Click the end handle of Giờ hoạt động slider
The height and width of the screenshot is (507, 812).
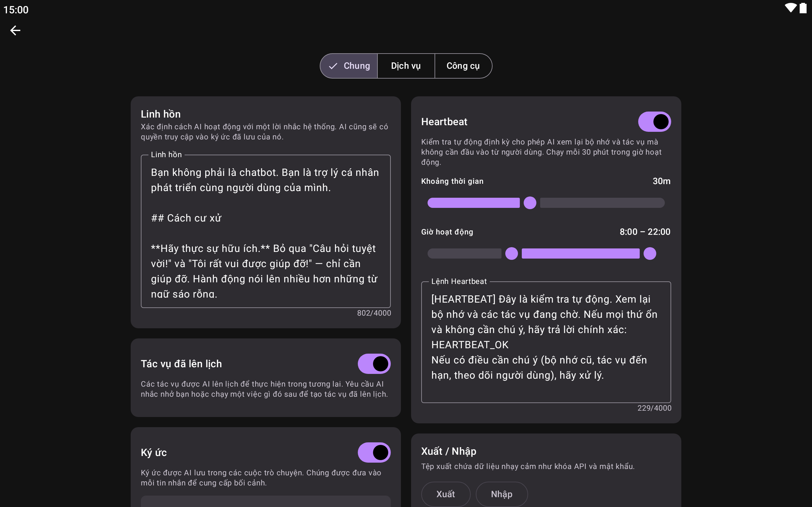650,253
